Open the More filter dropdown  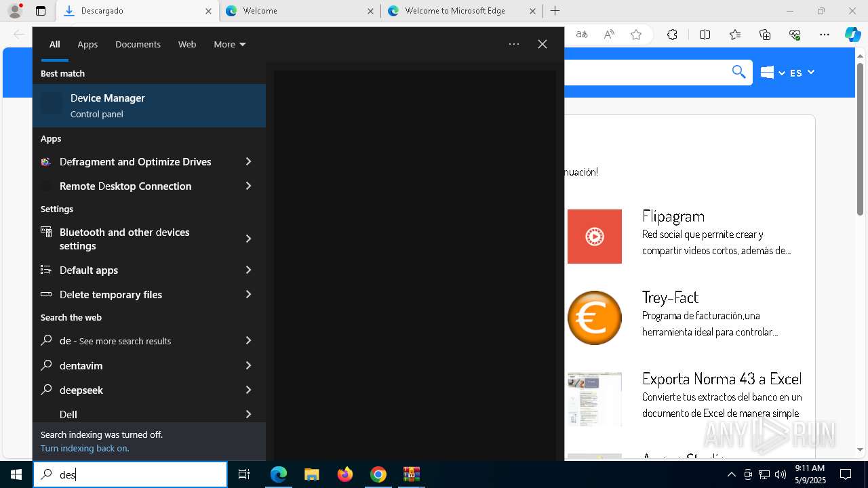(230, 45)
